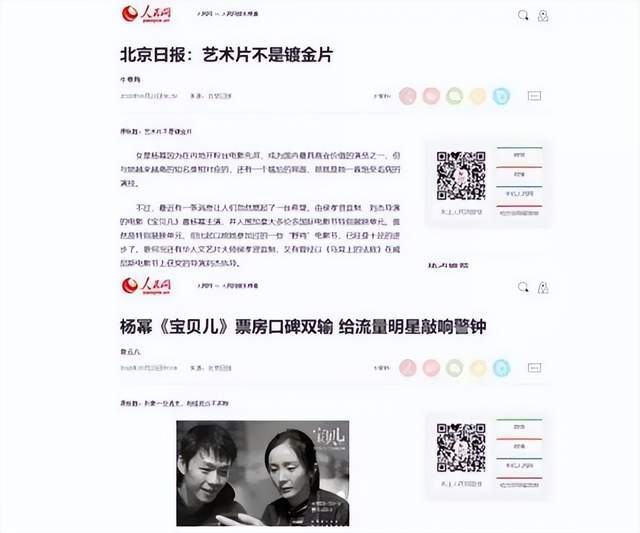The height and width of the screenshot is (533, 640).
Task: Click the 人民网 logo above the 北京日报 headline
Action: coord(147,14)
